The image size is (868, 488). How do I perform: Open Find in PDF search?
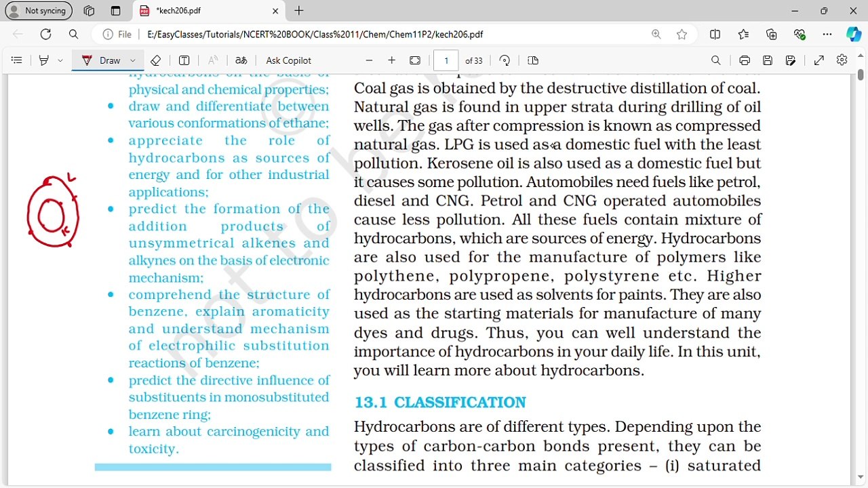(716, 60)
